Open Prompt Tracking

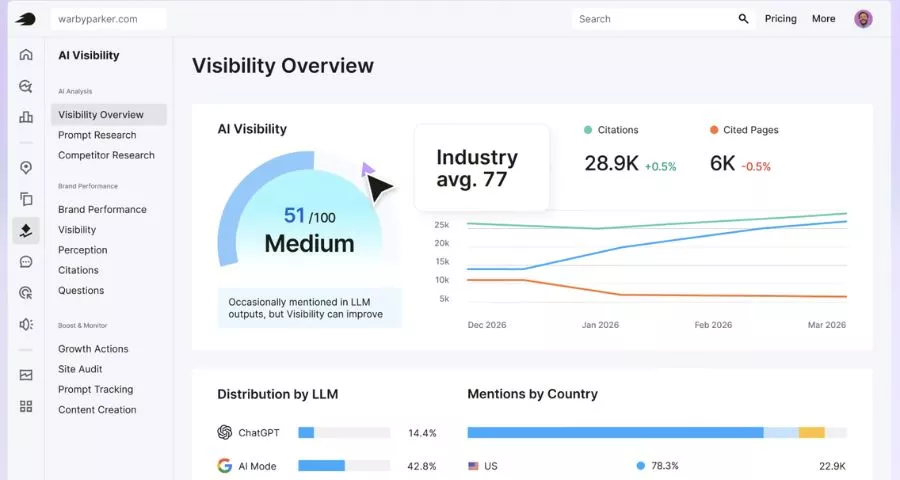[95, 389]
